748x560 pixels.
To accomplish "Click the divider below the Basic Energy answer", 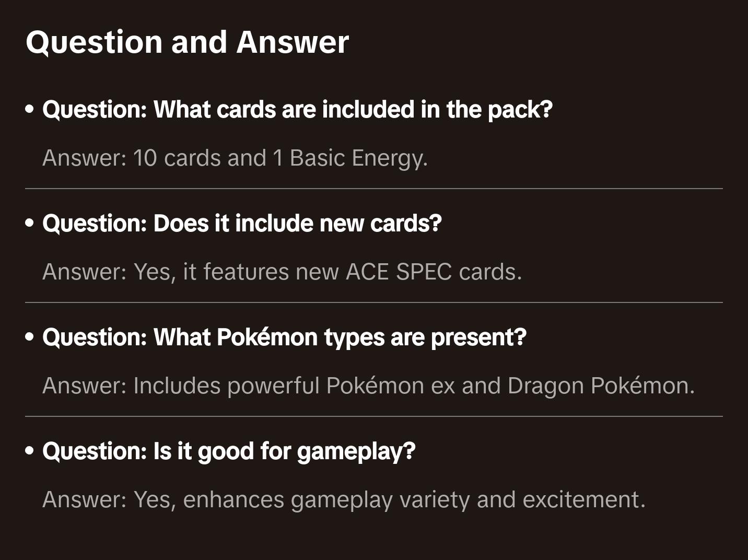I will pos(374,189).
